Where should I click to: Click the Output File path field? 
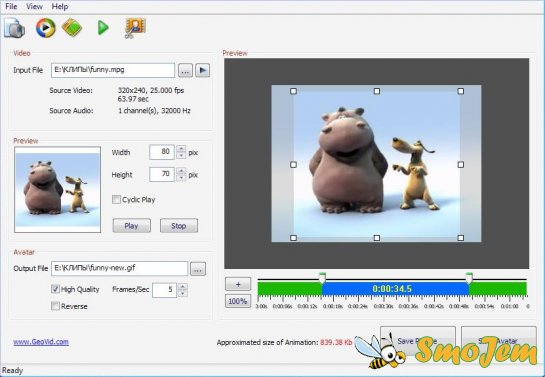120,269
